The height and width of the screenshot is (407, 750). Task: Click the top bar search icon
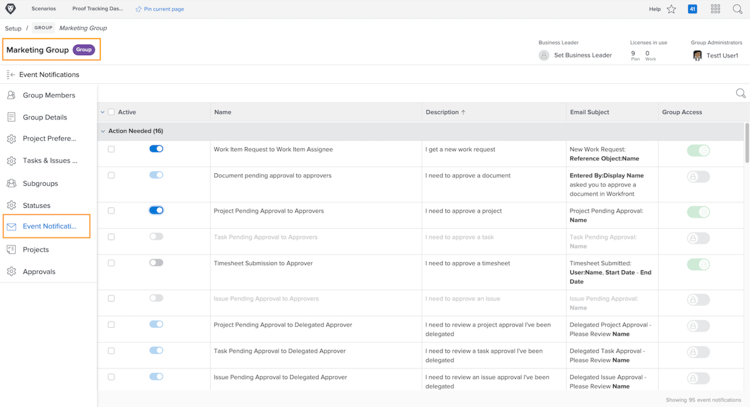coord(738,9)
